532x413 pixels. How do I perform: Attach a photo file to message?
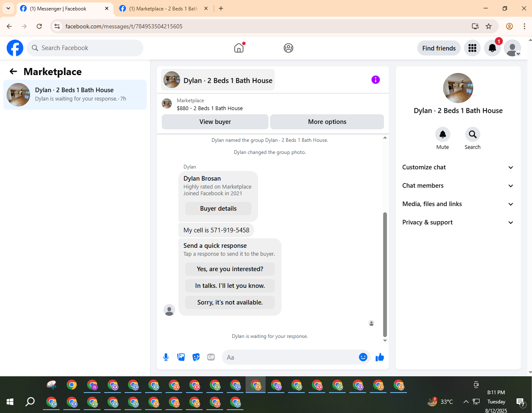pyautogui.click(x=181, y=357)
